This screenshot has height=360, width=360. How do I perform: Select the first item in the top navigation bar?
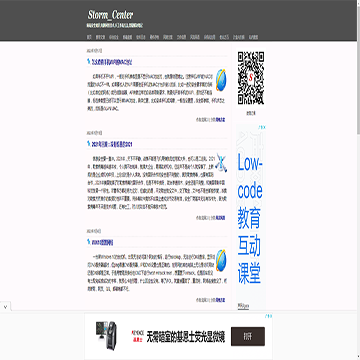[x=89, y=37]
